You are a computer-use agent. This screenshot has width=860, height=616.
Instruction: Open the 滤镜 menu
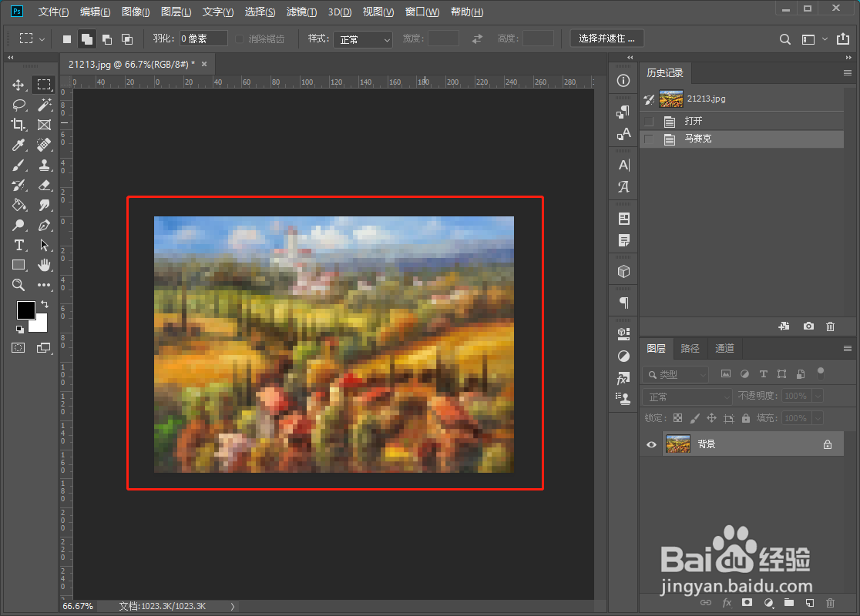click(x=301, y=12)
